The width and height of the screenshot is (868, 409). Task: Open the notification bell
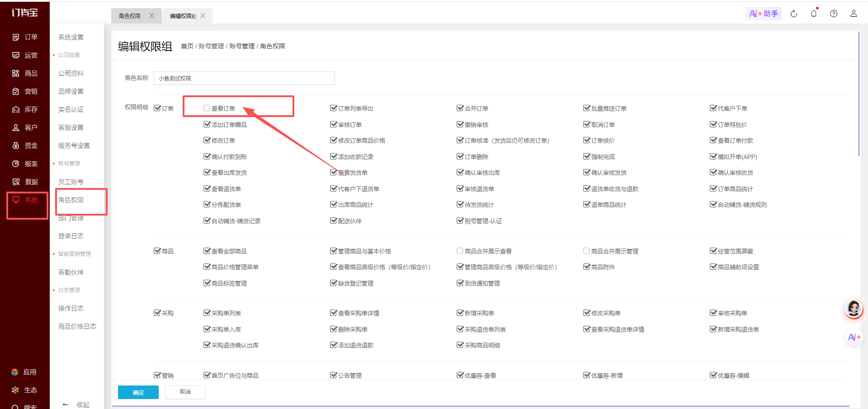click(x=814, y=14)
